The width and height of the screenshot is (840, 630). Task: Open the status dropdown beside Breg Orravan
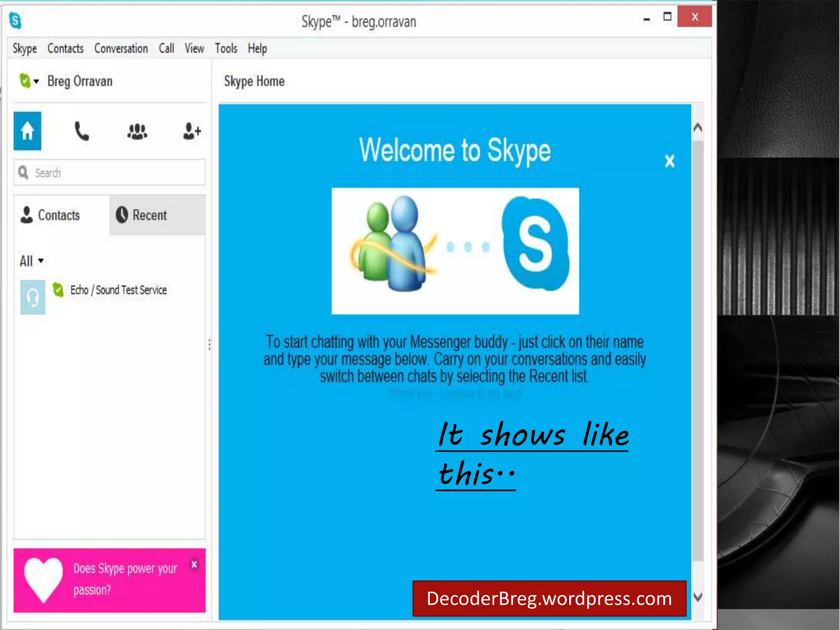(36, 81)
